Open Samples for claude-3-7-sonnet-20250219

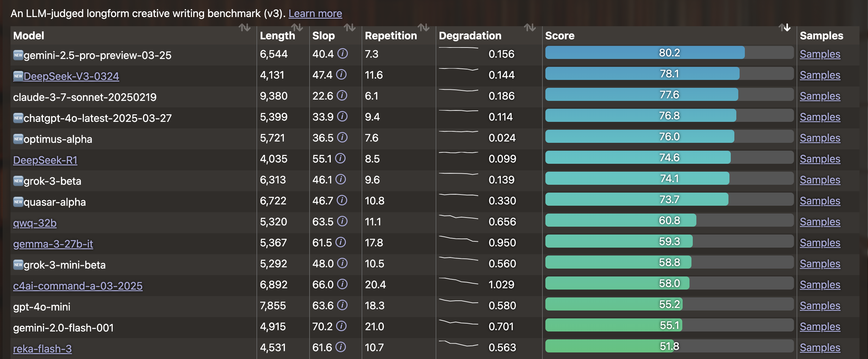[x=820, y=96]
